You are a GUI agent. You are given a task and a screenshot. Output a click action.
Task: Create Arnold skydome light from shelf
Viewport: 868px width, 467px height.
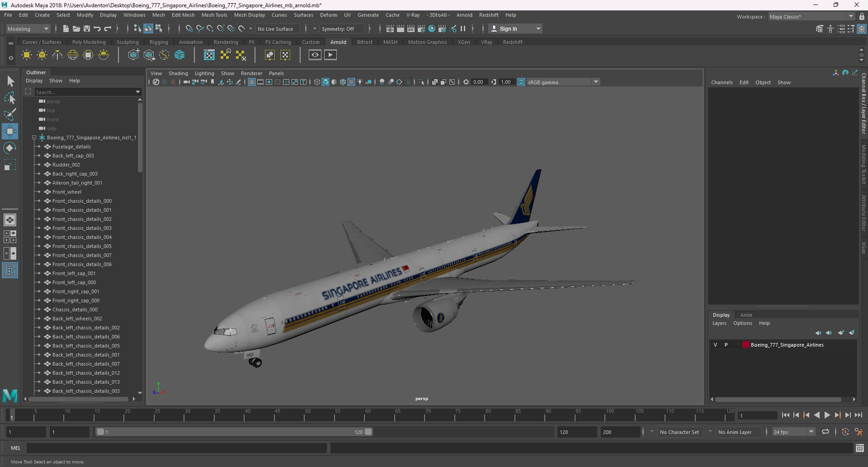pyautogui.click(x=73, y=55)
